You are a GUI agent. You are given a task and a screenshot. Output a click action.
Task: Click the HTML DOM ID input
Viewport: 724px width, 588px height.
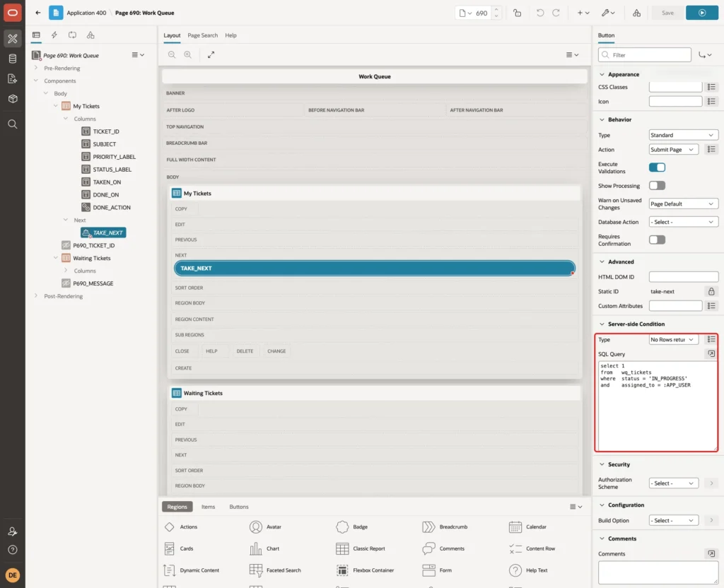(684, 277)
